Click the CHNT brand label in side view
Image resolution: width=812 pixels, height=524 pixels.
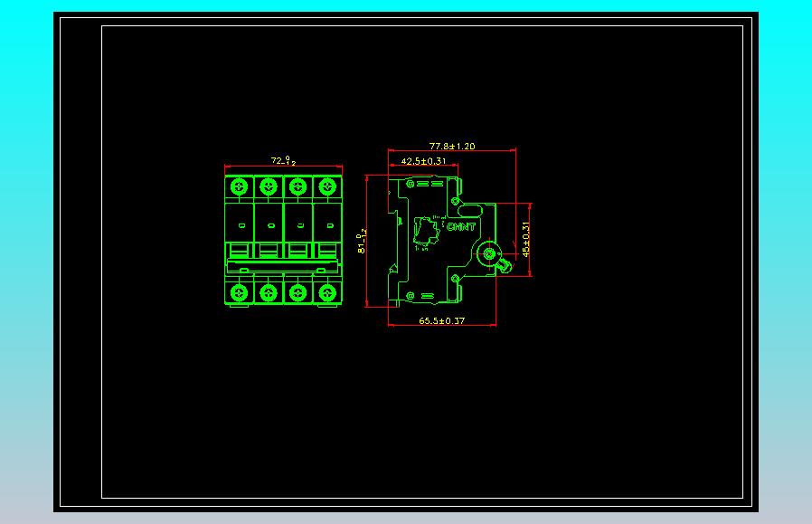click(461, 226)
